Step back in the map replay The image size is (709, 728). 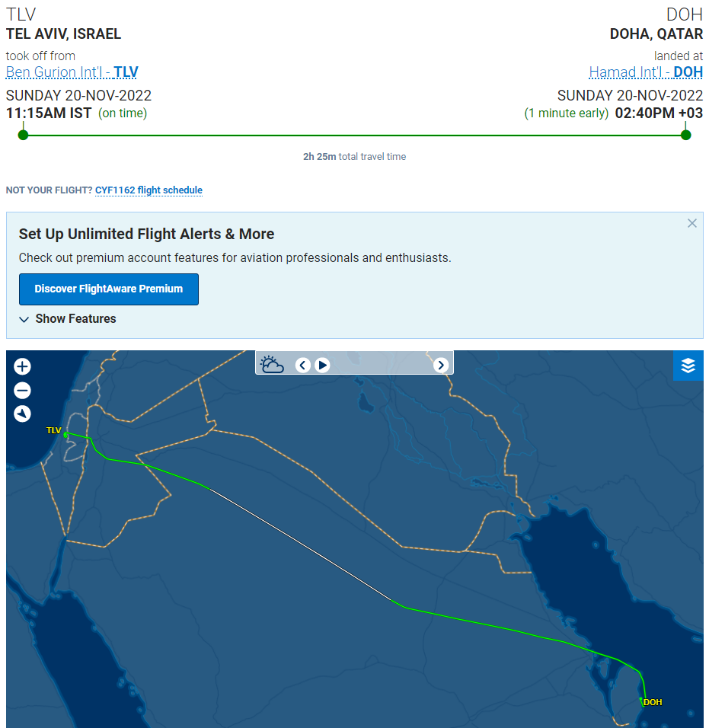pos(303,366)
